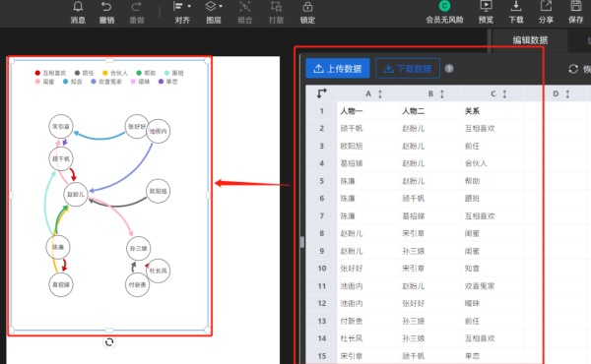Screen dimensions: 591x364
Task: Toggle the 欢喜冤家 legend item
Action: [x=106, y=82]
